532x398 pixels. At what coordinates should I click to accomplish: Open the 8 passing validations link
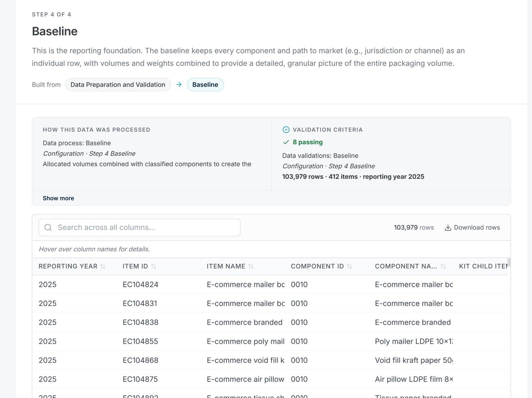[x=308, y=142]
